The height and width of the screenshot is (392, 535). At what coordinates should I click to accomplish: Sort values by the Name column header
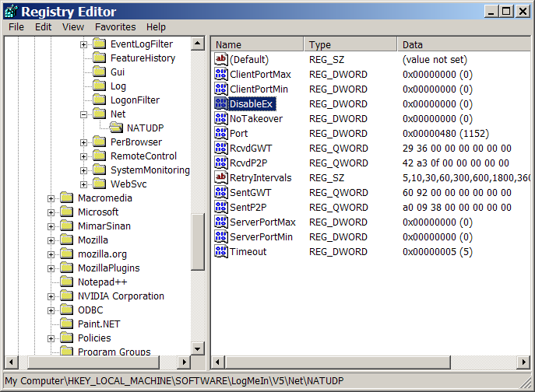[257, 45]
